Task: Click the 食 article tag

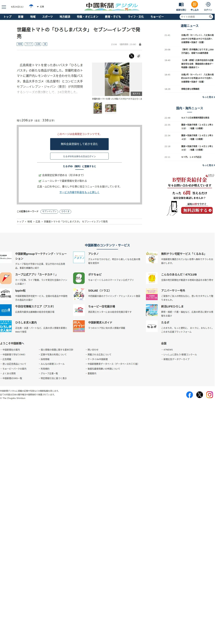Action: (x=45, y=44)
